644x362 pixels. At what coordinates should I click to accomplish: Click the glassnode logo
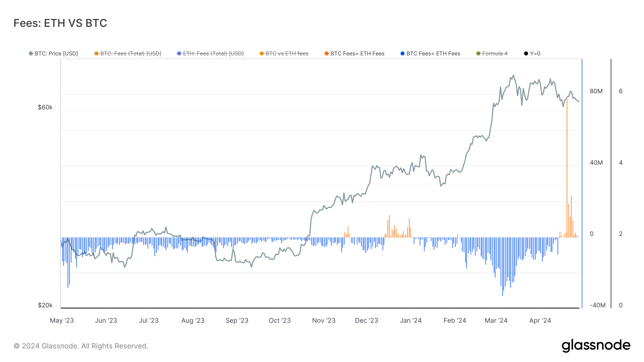pos(596,345)
